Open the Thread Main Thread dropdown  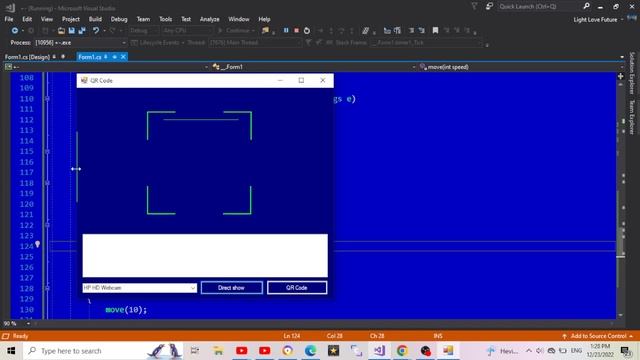click(x=299, y=42)
